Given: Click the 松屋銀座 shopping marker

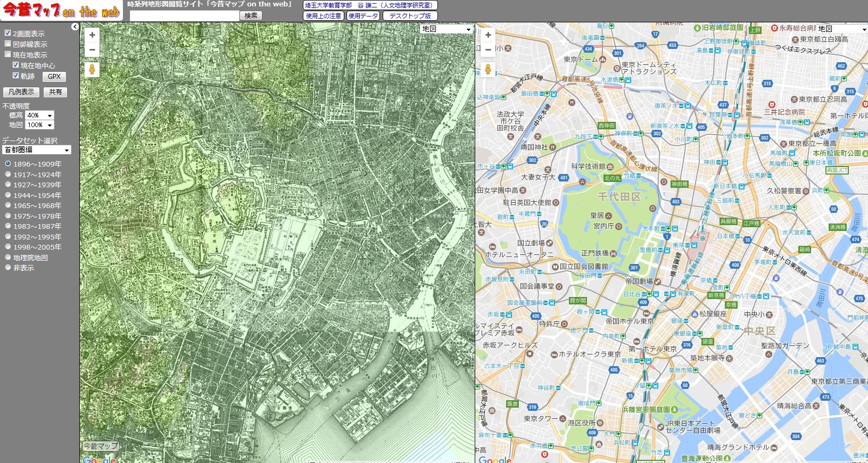Looking at the screenshot, I should (x=695, y=314).
